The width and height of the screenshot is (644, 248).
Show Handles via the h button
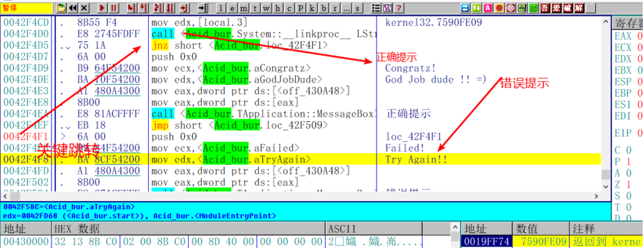(278, 8)
